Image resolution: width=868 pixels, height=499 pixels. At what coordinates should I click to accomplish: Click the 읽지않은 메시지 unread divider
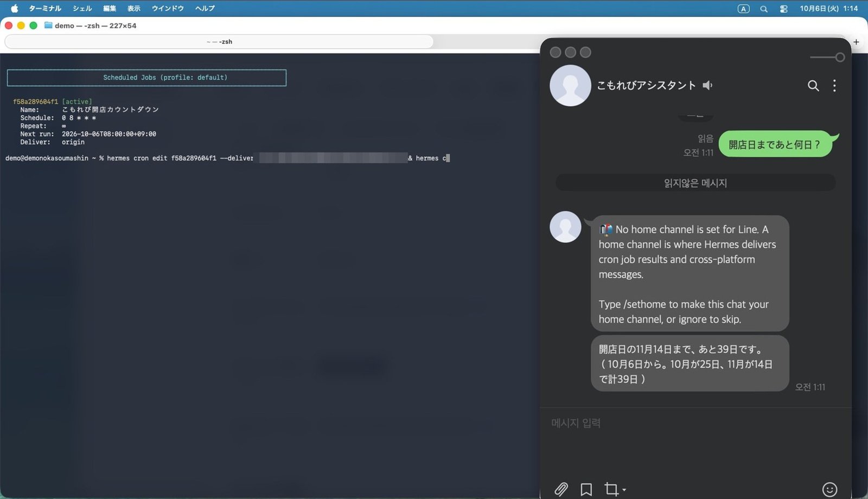click(x=695, y=183)
